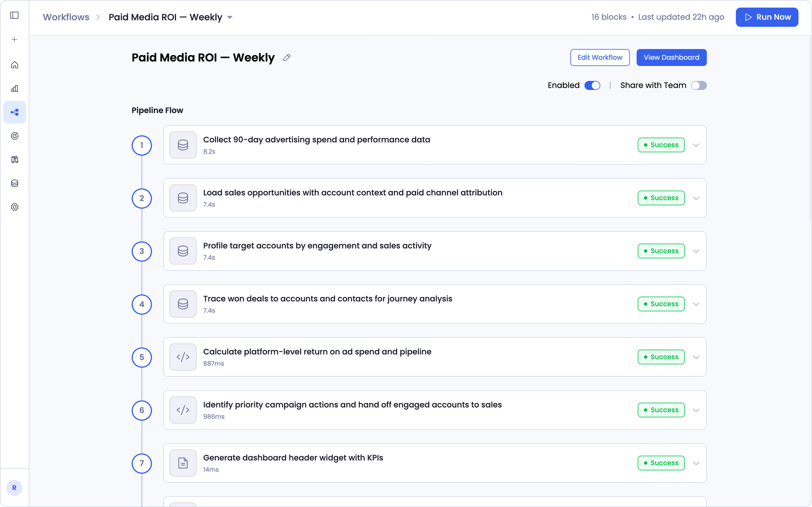The height and width of the screenshot is (507, 812).
Task: Expand the Profile target accounts step
Action: coord(696,251)
